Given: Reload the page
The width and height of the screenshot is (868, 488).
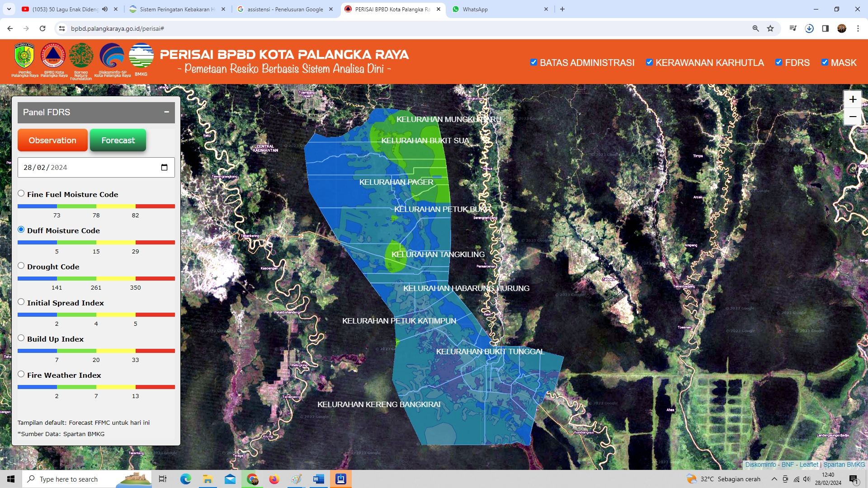Looking at the screenshot, I should (x=42, y=28).
